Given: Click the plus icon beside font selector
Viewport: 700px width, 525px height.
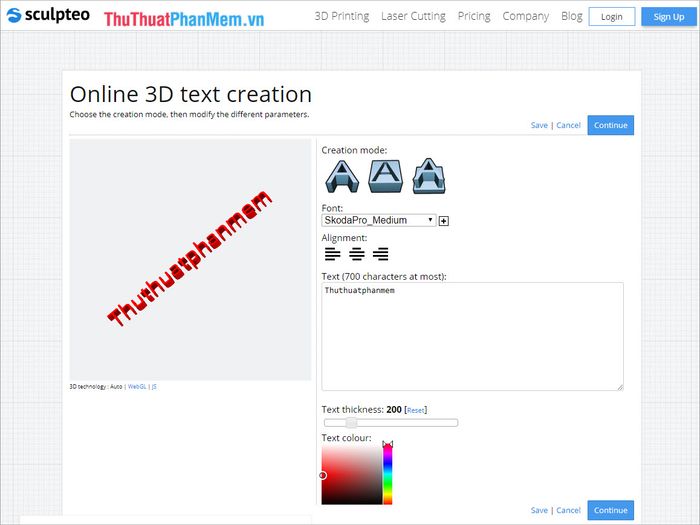Looking at the screenshot, I should click(444, 221).
